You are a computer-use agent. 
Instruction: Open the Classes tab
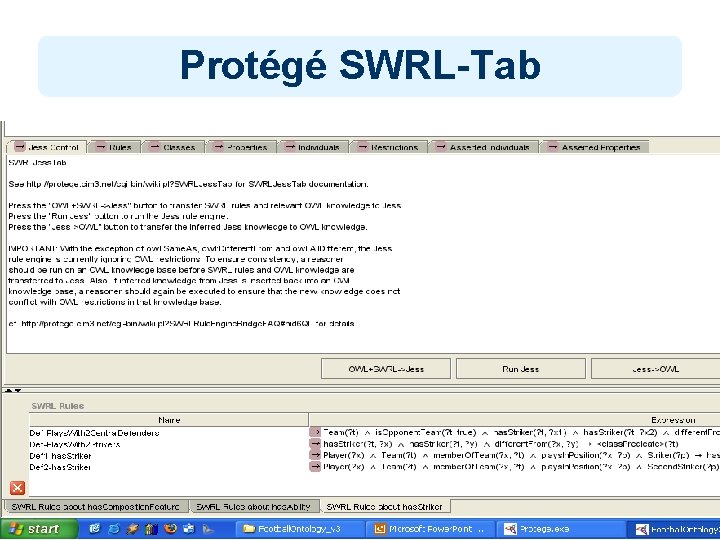click(x=172, y=147)
